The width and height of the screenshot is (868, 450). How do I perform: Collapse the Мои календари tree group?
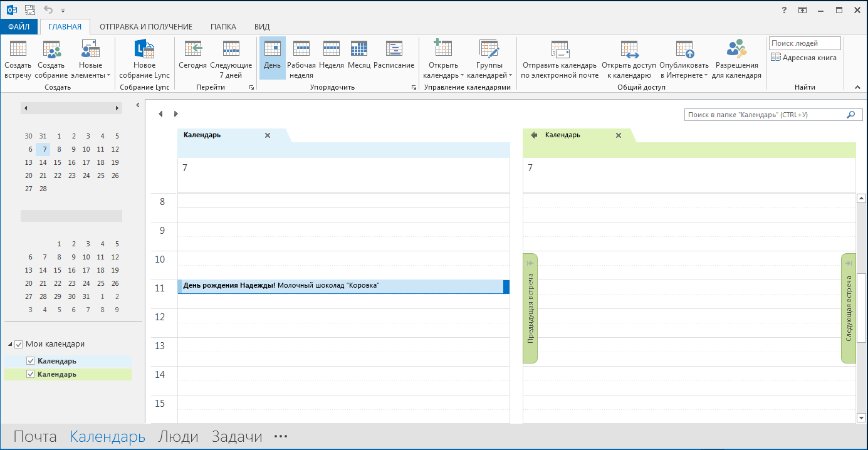point(10,345)
